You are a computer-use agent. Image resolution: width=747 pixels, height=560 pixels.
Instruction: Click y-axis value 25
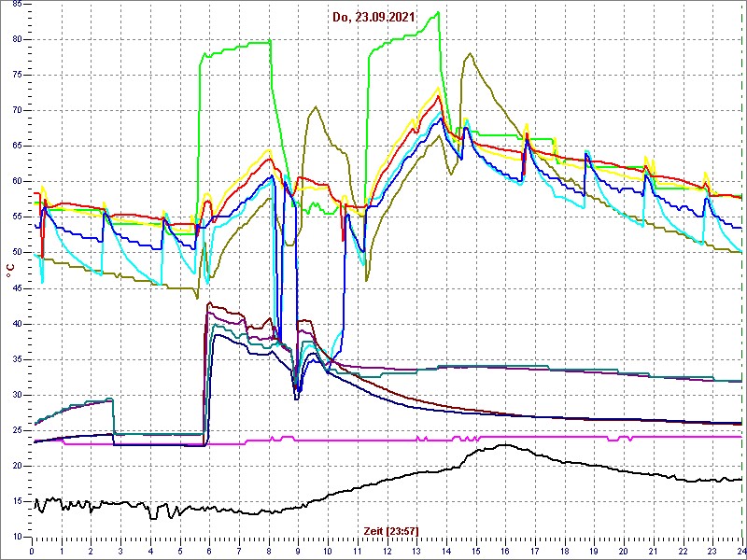pos(15,430)
